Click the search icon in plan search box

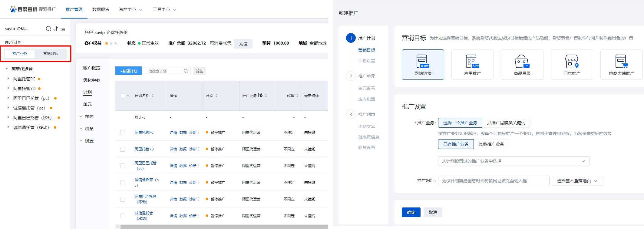point(186,71)
